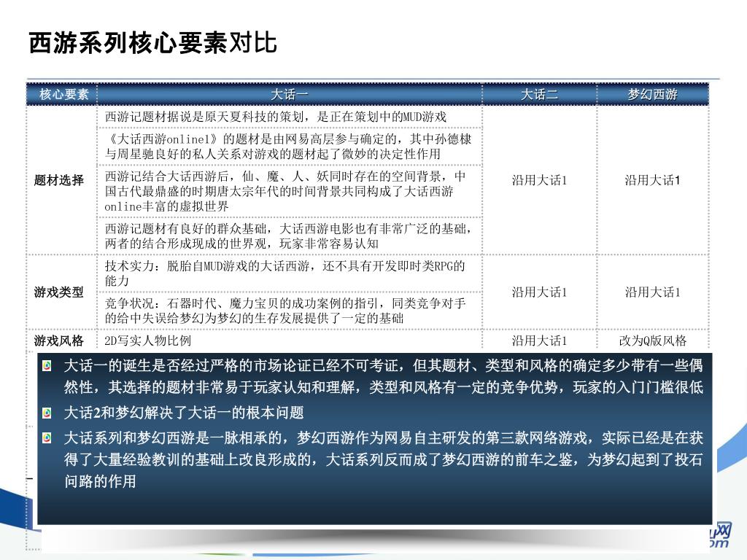This screenshot has width=747, height=560.
Task: Click the bullet text starting 大话系列和梦幻西游是一脉相承的
Action: (384, 459)
